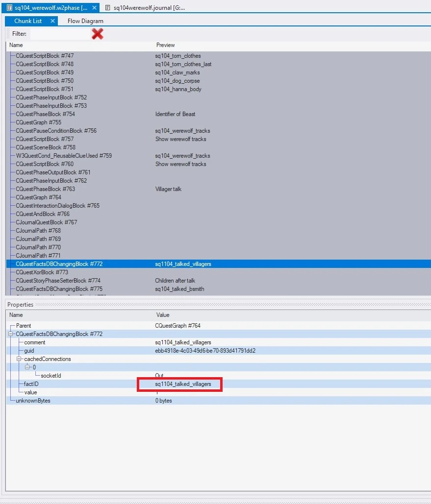
Task: Click the sq104_werewolf.w2phase document icon
Action: (9, 8)
